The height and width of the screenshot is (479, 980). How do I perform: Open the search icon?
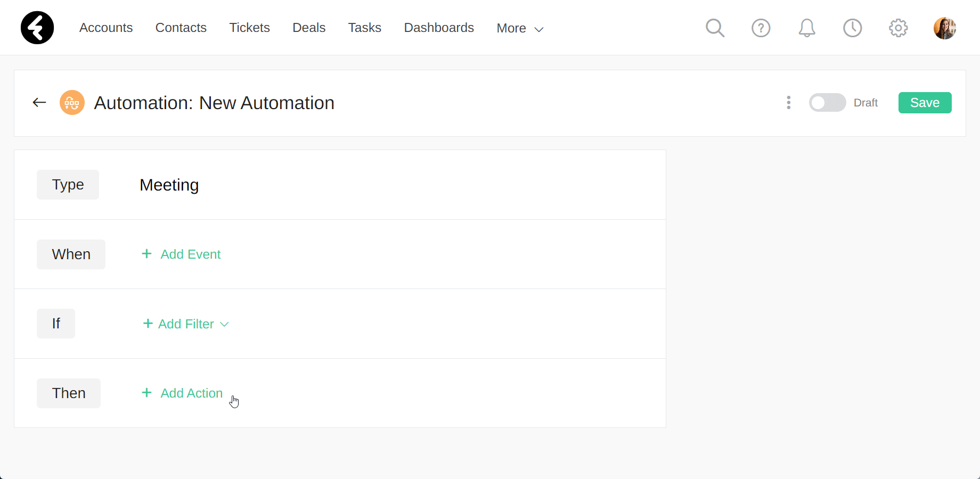(715, 28)
